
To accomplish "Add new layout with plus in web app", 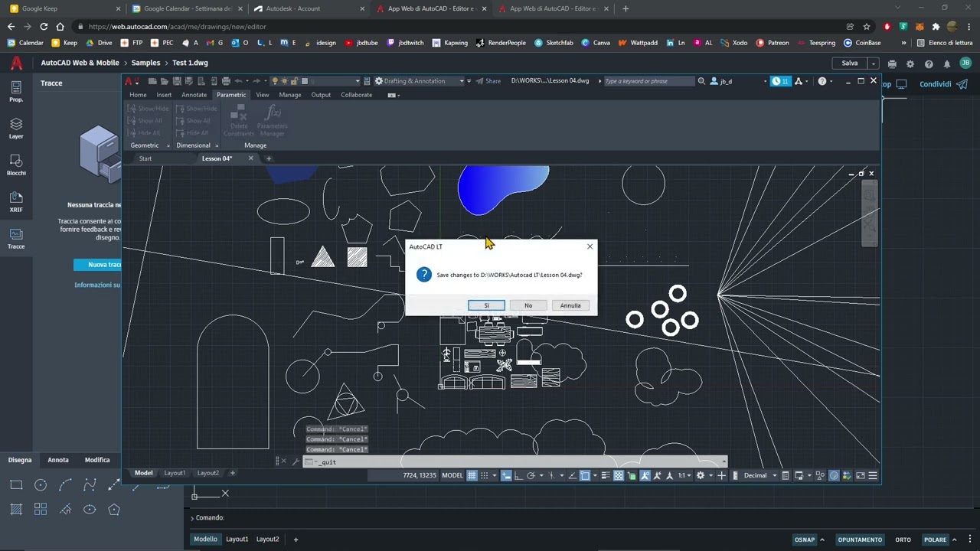I will [x=296, y=540].
